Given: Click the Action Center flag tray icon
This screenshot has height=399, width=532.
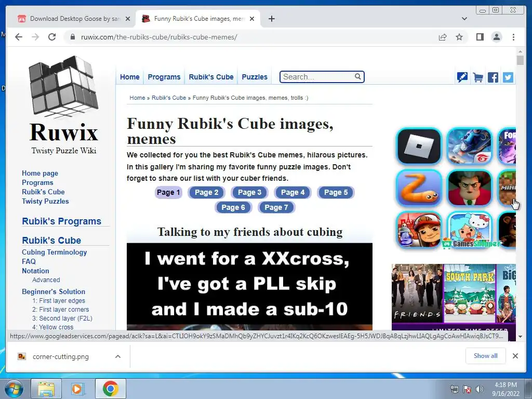Looking at the screenshot, I should pos(467,389).
